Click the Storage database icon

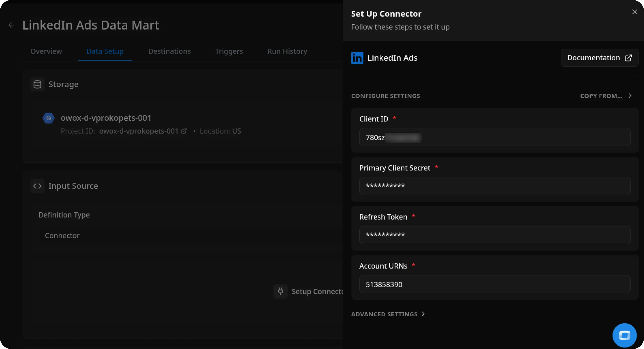coord(37,84)
